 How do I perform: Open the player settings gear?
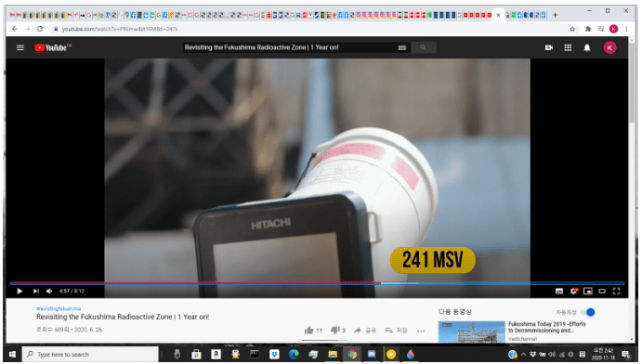tap(573, 291)
